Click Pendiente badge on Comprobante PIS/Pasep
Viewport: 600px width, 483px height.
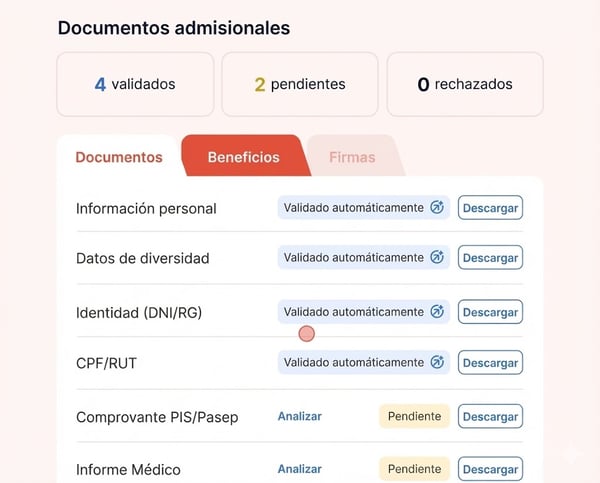(x=414, y=416)
